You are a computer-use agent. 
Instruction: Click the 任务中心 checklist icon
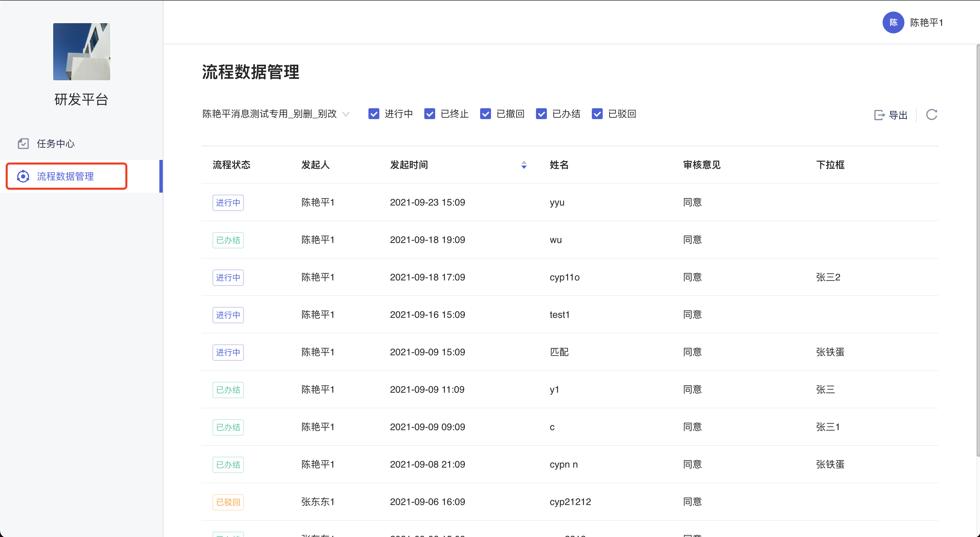23,144
